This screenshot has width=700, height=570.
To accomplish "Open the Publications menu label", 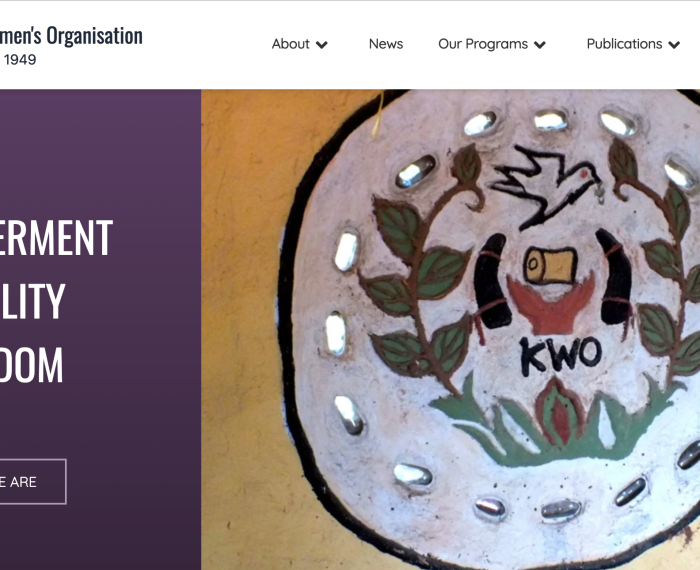I will click(624, 44).
